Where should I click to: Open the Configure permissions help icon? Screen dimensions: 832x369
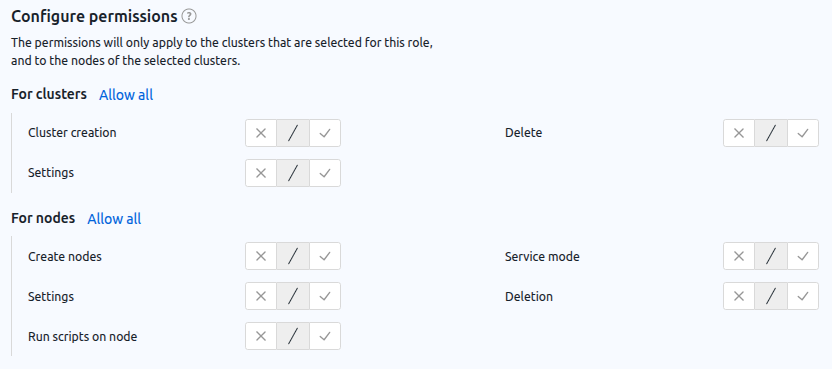(x=189, y=17)
